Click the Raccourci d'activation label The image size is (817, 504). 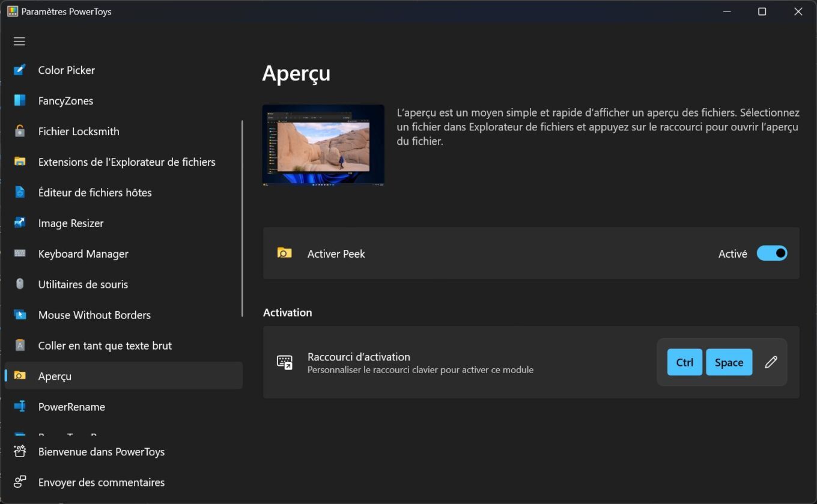[359, 357]
